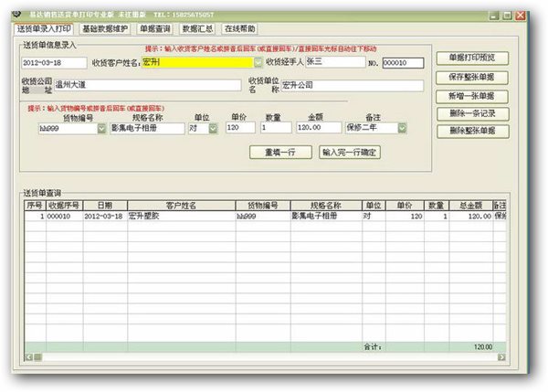Select the 总金额 cell 120.00 in first row
Viewport: 548px width, 392px height.
pyautogui.click(x=471, y=217)
